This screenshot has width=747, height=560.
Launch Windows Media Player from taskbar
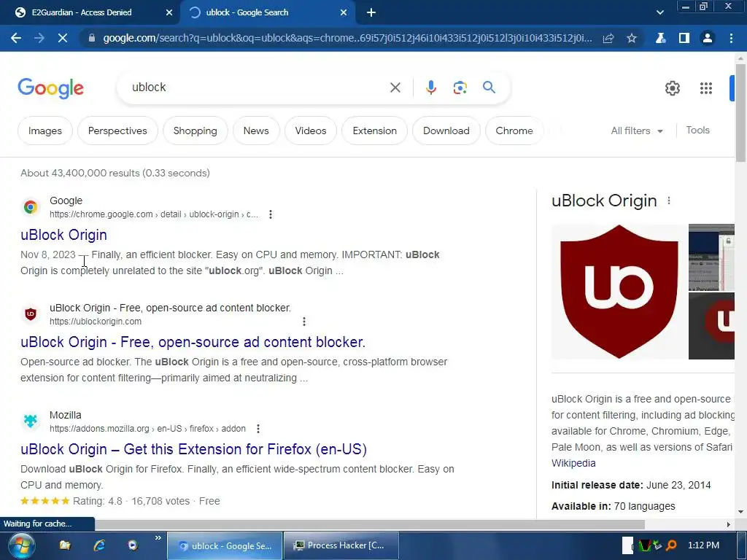click(x=133, y=545)
